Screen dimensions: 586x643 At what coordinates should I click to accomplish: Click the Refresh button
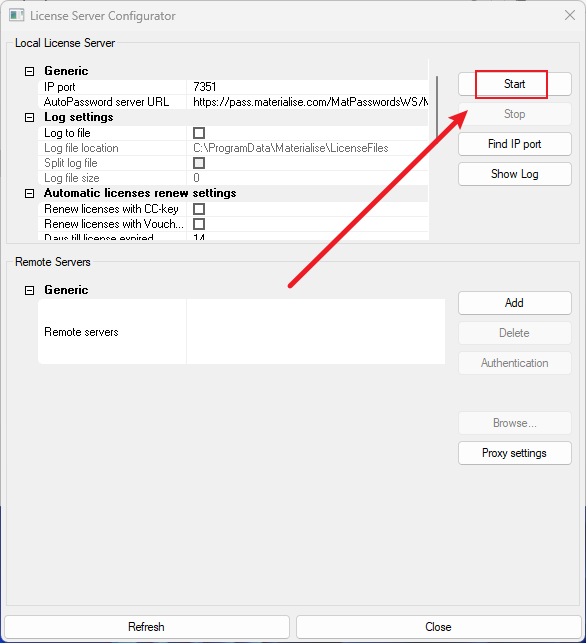pos(146,627)
